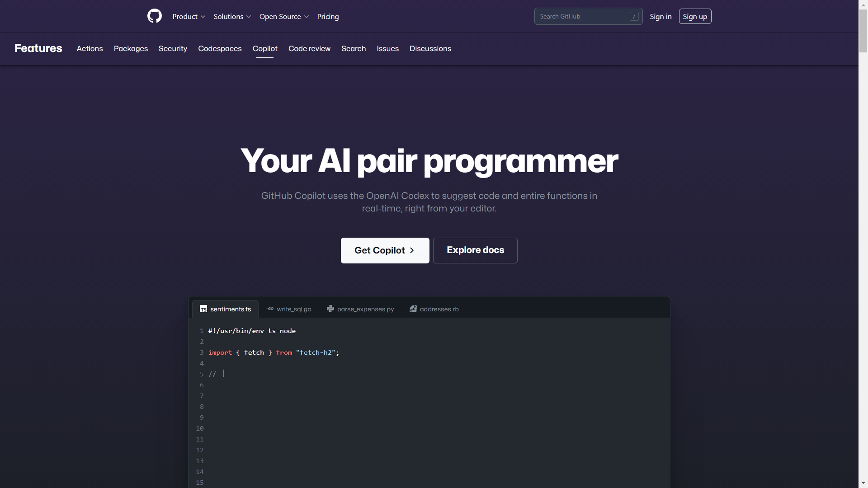The width and height of the screenshot is (868, 488).
Task: Click the slash shortcut icon in search box
Action: (634, 16)
